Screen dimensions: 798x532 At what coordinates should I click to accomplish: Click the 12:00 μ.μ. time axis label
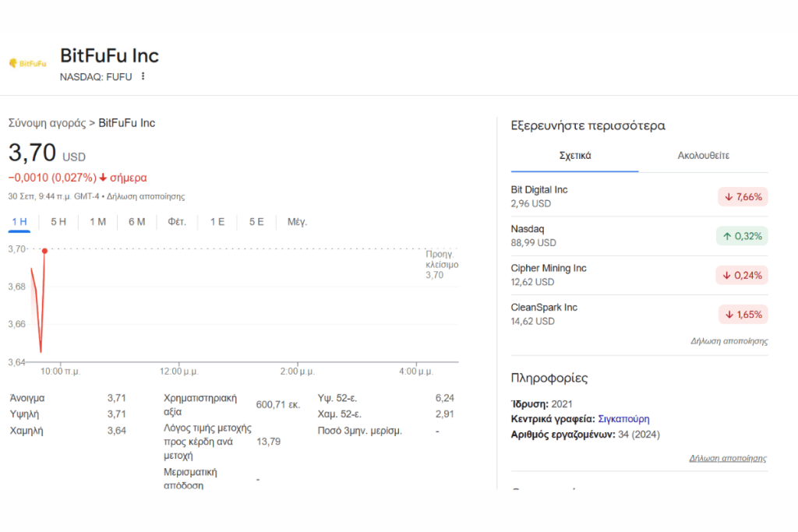point(178,372)
